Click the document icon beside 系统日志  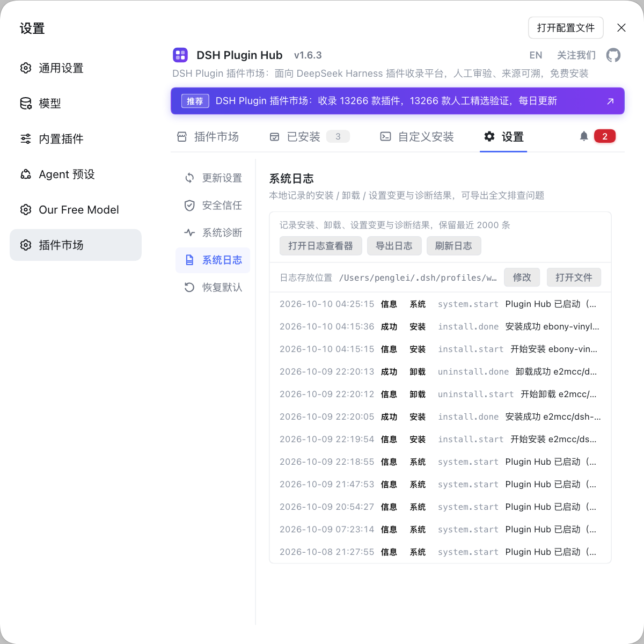(x=189, y=260)
